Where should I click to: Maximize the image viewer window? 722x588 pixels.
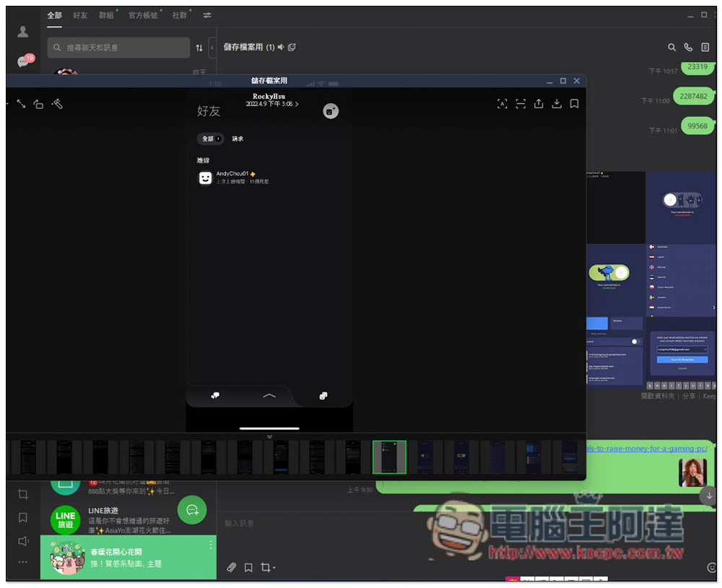point(562,81)
